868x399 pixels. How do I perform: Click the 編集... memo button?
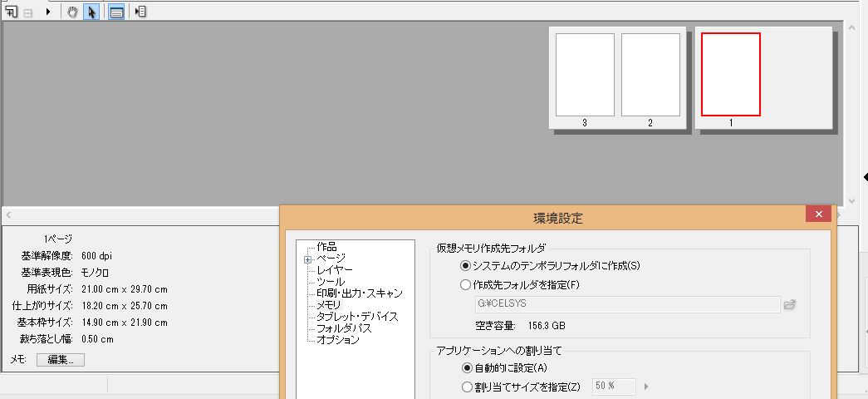pos(61,360)
